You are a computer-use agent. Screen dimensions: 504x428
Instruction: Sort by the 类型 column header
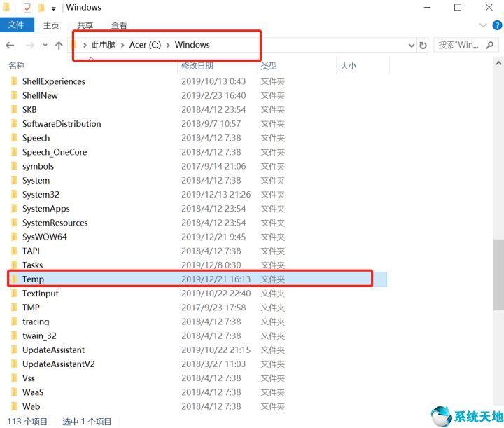[x=269, y=66]
